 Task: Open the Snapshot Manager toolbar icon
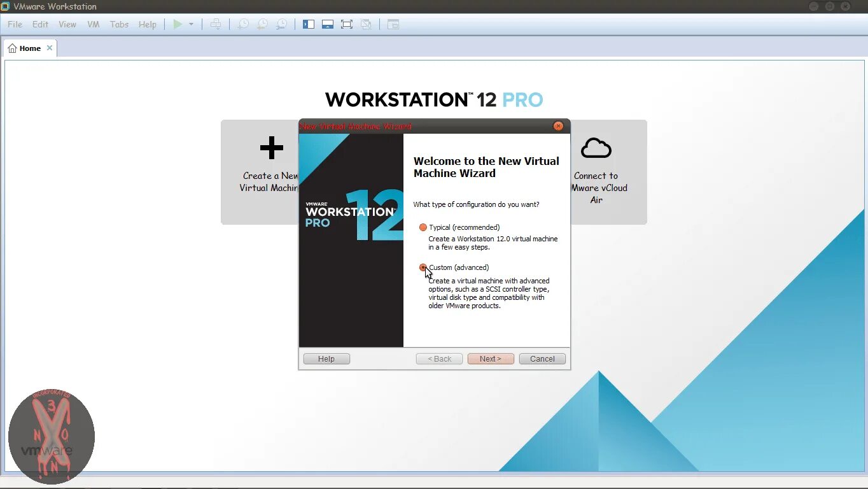(281, 24)
